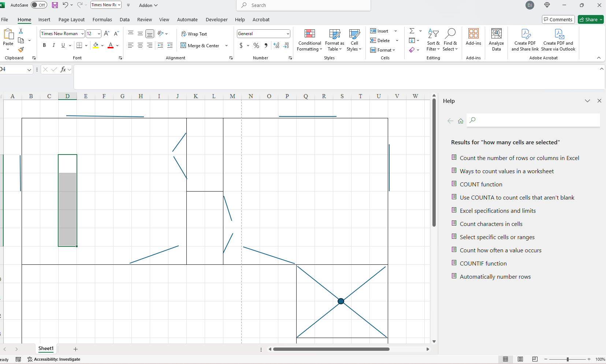The image size is (606, 364).
Task: Toggle bottom align for cells
Action: pos(150,34)
